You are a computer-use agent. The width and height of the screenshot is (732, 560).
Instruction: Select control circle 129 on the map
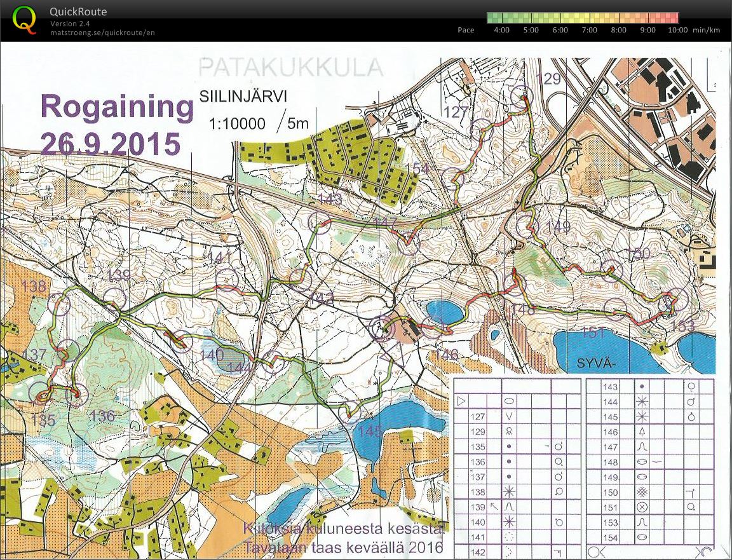pyautogui.click(x=523, y=95)
